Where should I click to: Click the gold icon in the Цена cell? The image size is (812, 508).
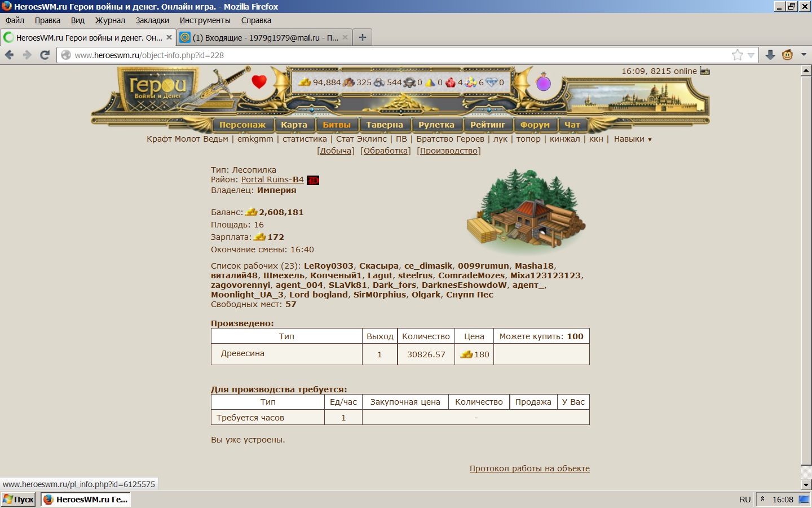coord(467,354)
